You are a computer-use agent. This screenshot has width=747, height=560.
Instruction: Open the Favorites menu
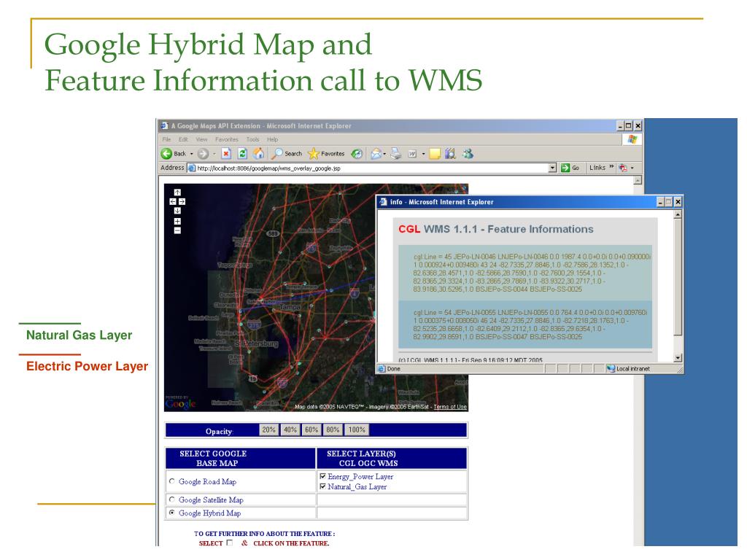[226, 139]
